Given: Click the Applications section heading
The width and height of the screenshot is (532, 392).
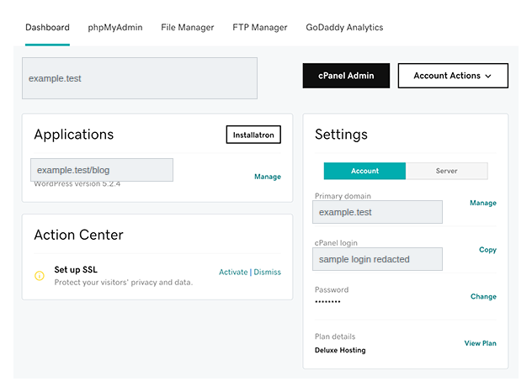Looking at the screenshot, I should pos(74,135).
